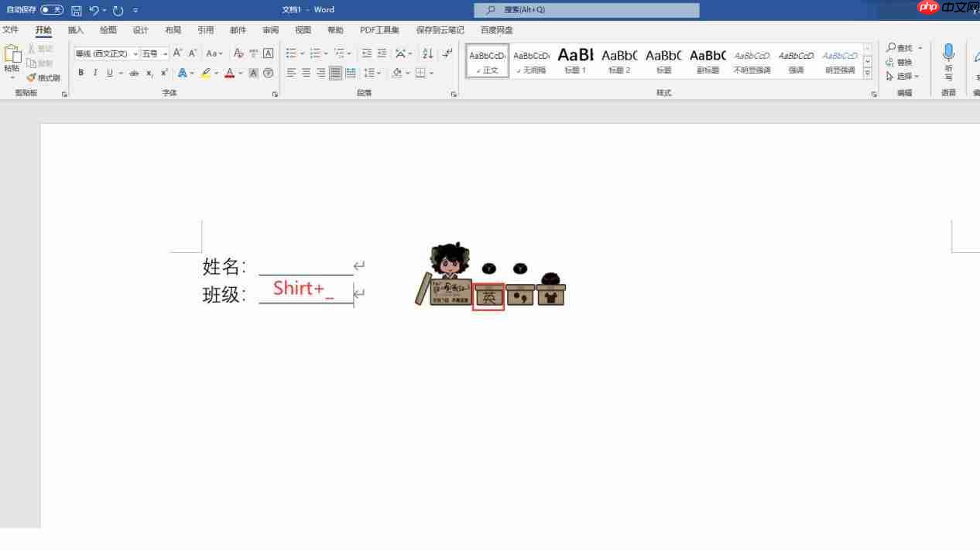The image size is (980, 551).
Task: Click the paragraph shading paint bucket
Action: point(397,73)
